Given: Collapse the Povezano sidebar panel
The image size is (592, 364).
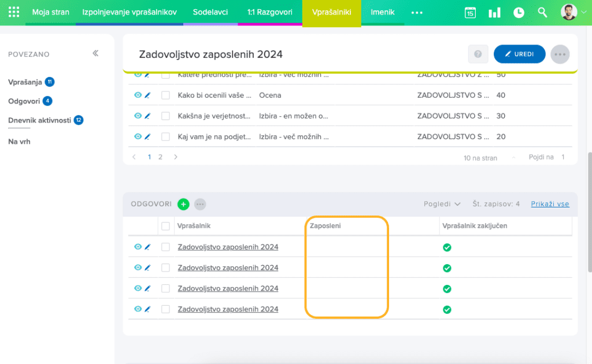Looking at the screenshot, I should [x=95, y=54].
